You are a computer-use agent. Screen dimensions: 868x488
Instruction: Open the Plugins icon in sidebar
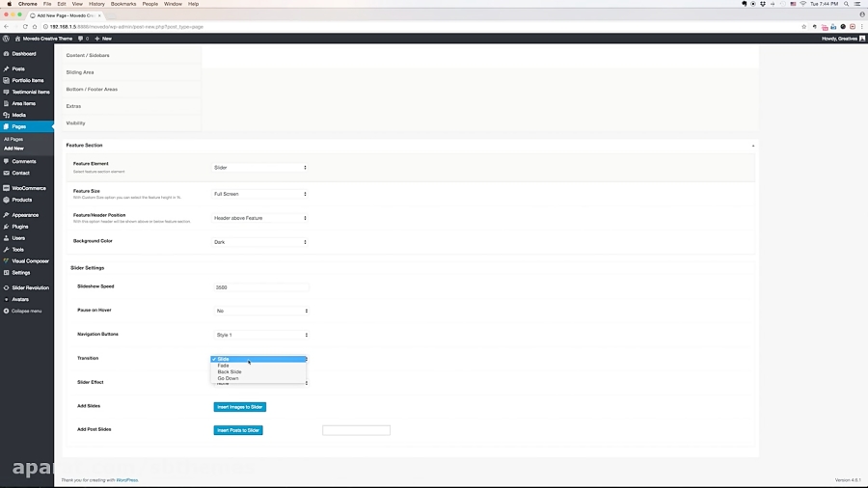coord(6,227)
